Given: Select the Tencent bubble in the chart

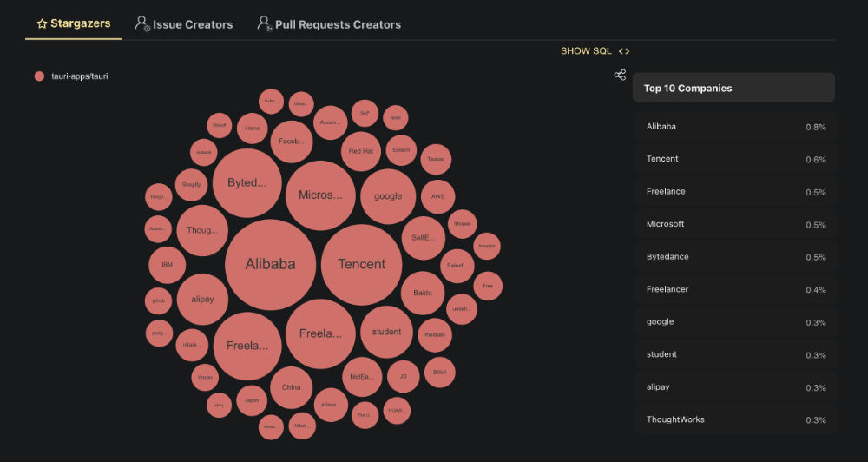Looking at the screenshot, I should (x=361, y=264).
